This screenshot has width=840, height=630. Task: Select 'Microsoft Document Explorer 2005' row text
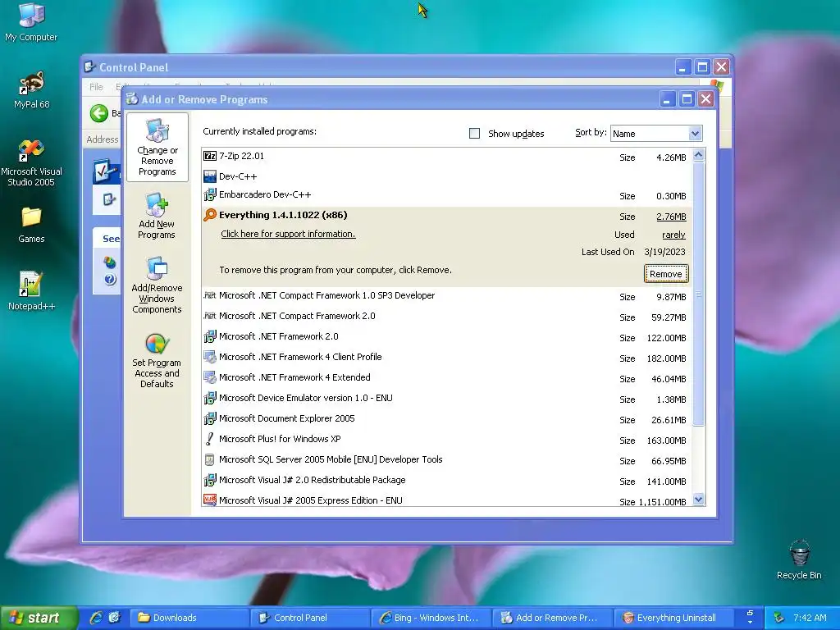[286, 418]
